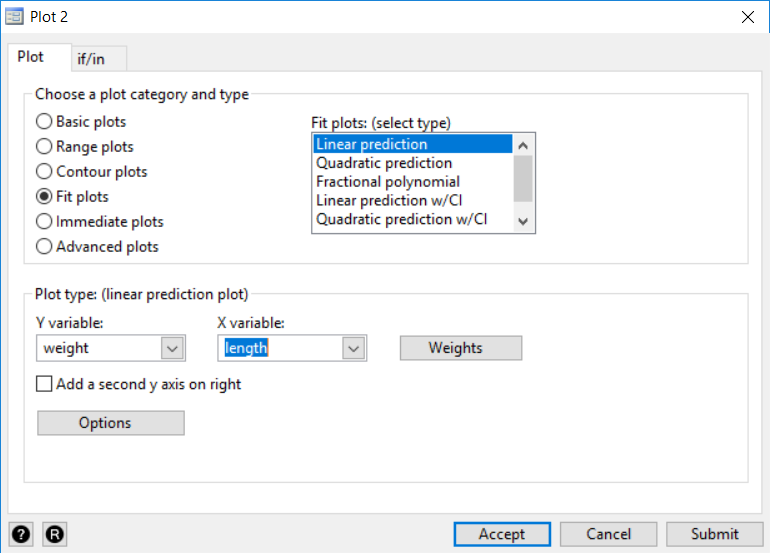The height and width of the screenshot is (553, 770).
Task: Choose Contour plots radio button
Action: click(x=44, y=172)
